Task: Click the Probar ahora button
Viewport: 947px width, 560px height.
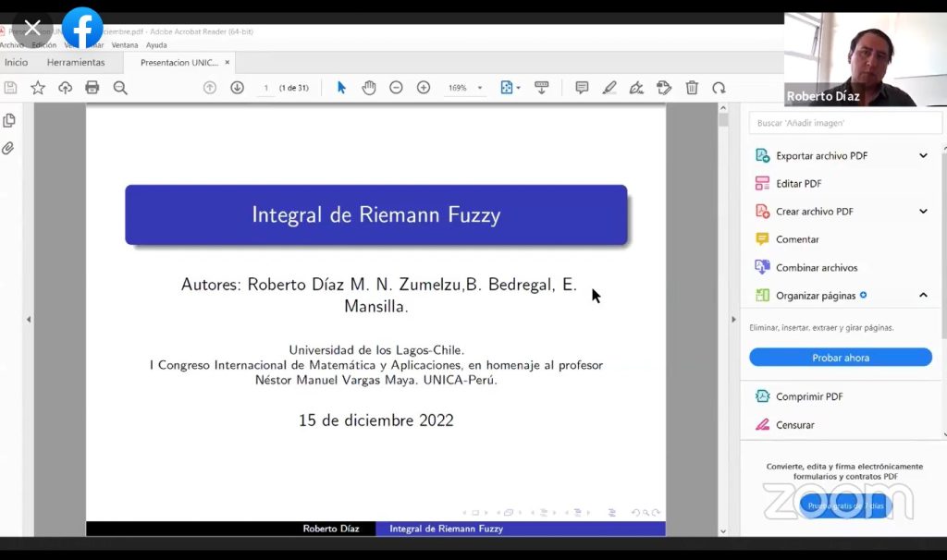Action: pos(840,358)
